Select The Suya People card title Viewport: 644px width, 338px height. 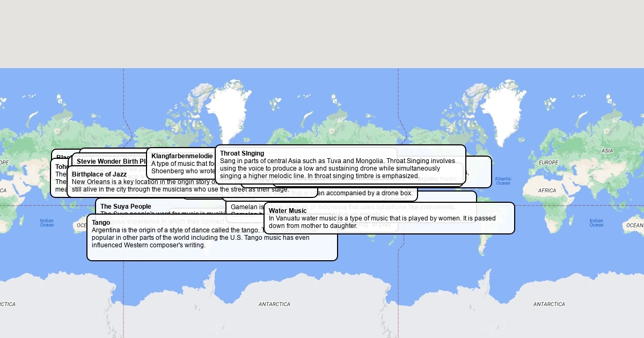point(126,207)
